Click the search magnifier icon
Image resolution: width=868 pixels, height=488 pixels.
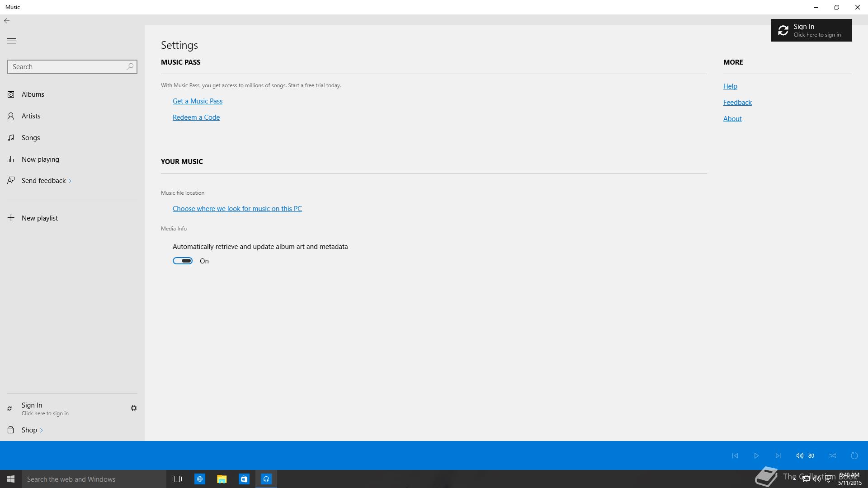pyautogui.click(x=130, y=66)
